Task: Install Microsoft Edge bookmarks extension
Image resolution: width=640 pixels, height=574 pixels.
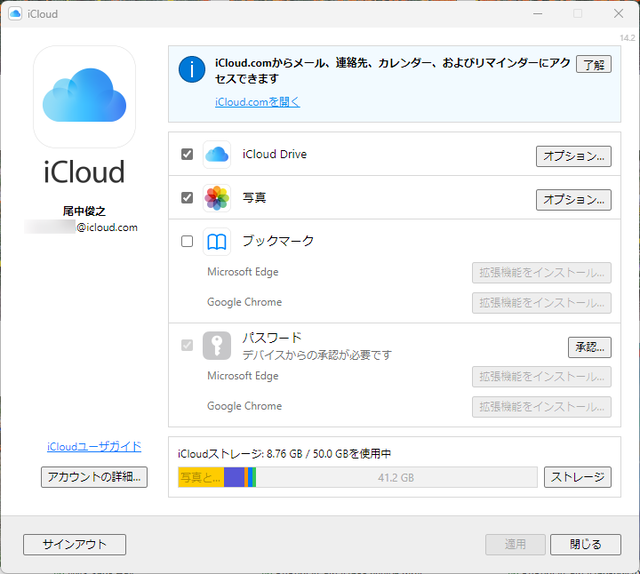Action: tap(542, 273)
